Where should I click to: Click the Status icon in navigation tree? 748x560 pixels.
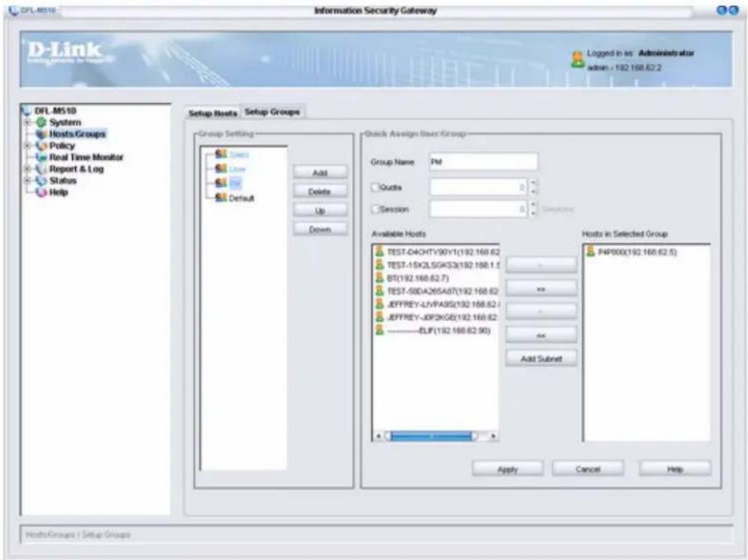point(41,181)
